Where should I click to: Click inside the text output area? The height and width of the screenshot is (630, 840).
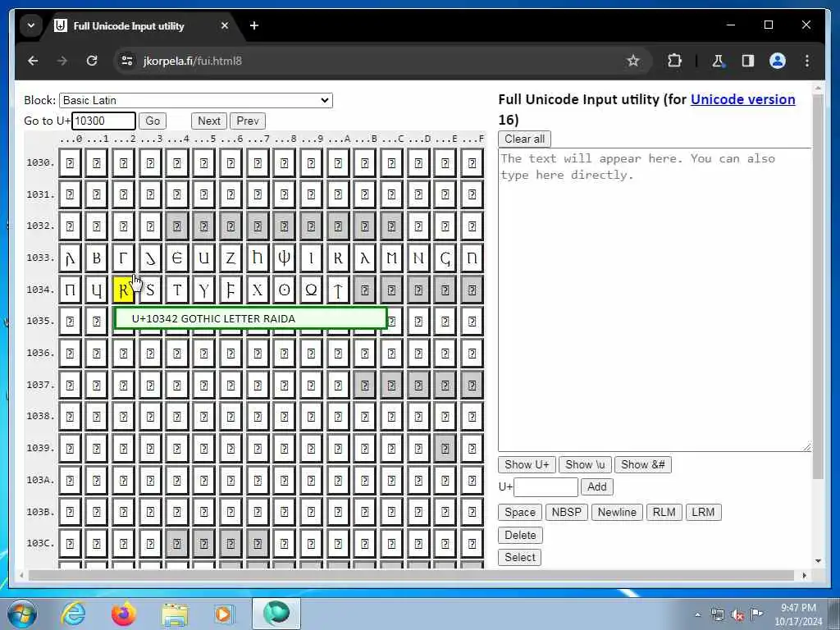(x=655, y=300)
